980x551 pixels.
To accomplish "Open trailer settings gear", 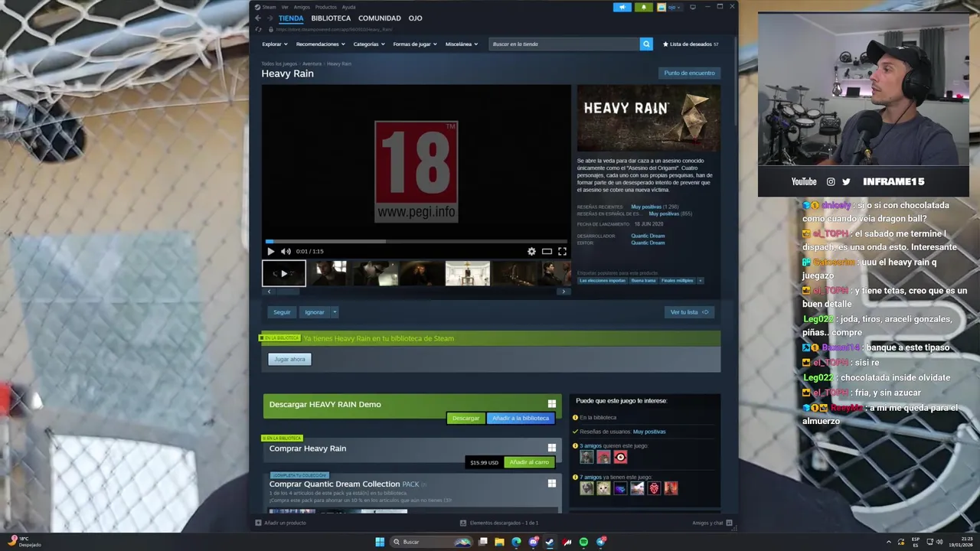I will click(531, 251).
